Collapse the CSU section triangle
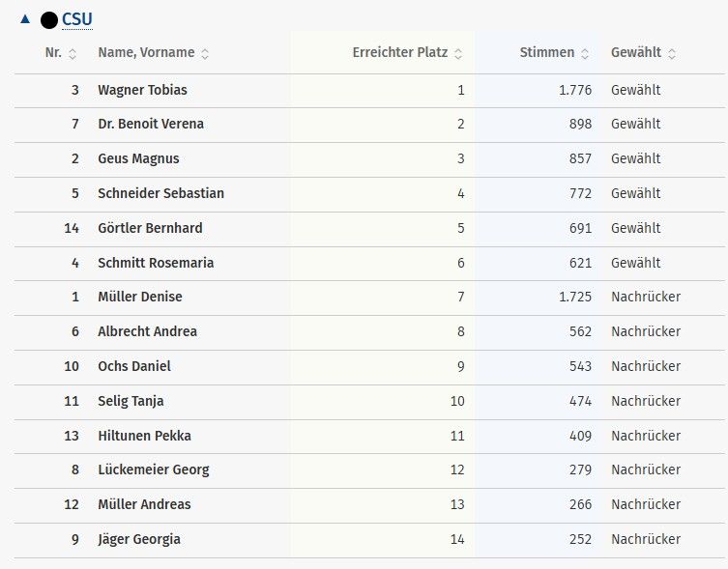 [25, 18]
